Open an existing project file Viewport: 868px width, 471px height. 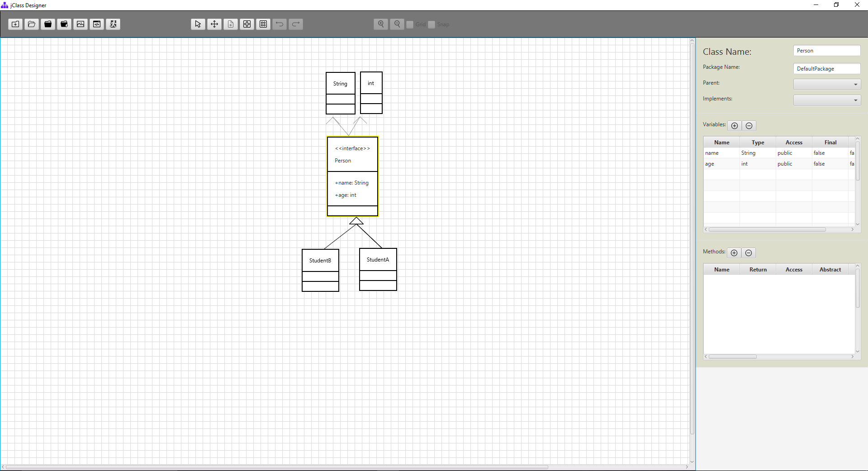pos(31,24)
